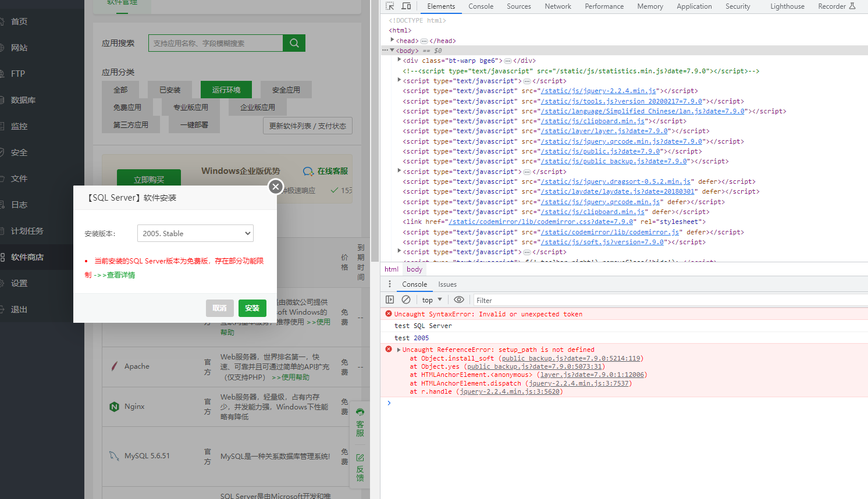Click the 安装 install button
The image size is (868, 499).
point(252,308)
